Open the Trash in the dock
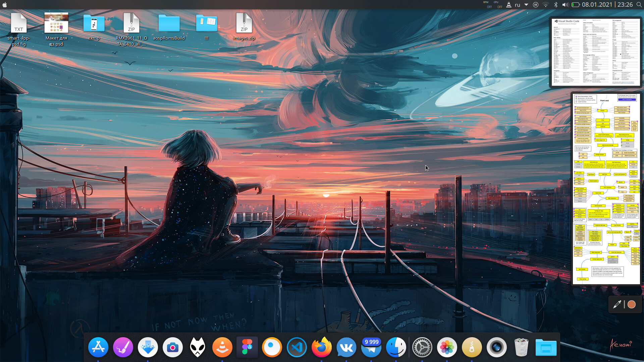Image resolution: width=644 pixels, height=362 pixels. pyautogui.click(x=521, y=347)
